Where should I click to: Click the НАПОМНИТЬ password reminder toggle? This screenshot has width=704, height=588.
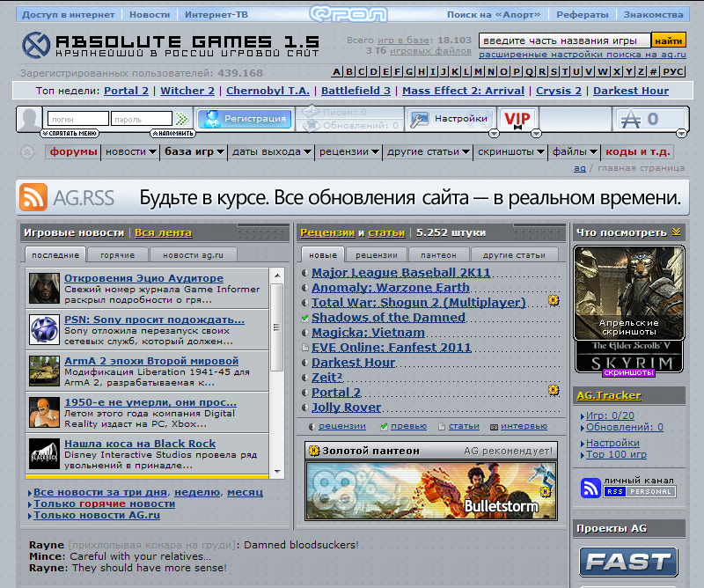(172, 134)
